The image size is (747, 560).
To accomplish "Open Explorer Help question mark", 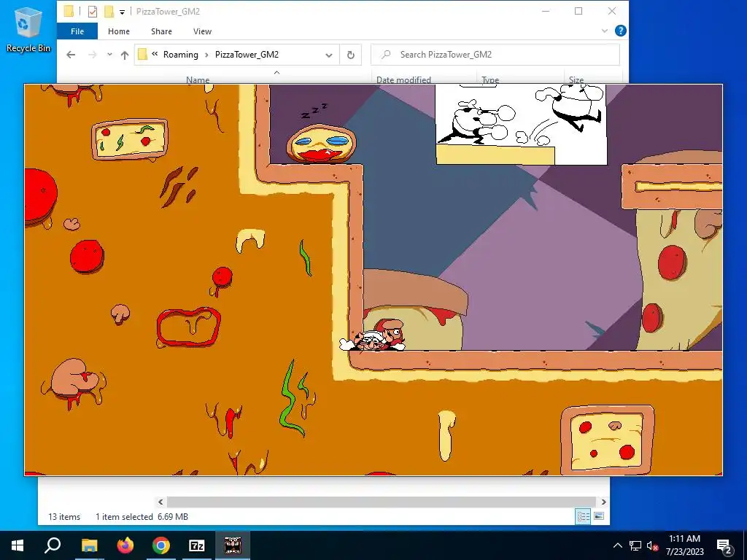I will point(620,31).
